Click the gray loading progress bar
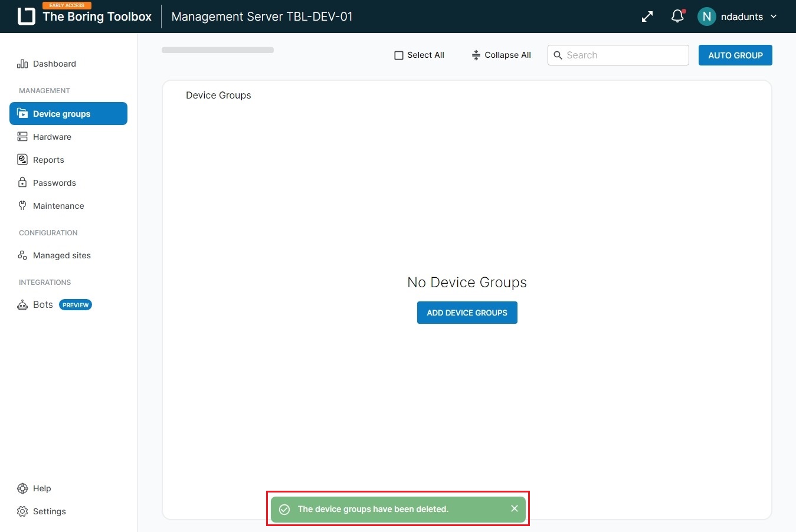This screenshot has width=796, height=532. pos(218,50)
